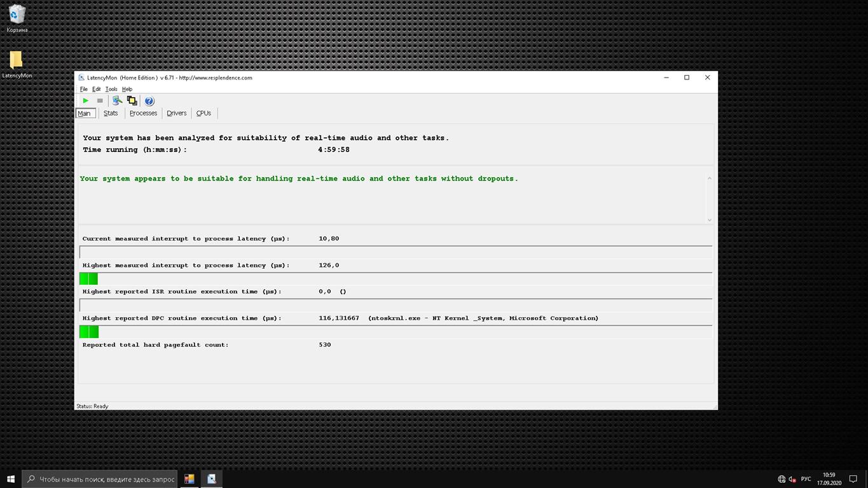Click the taskbar search box
This screenshot has height=488, width=868.
coord(100,479)
